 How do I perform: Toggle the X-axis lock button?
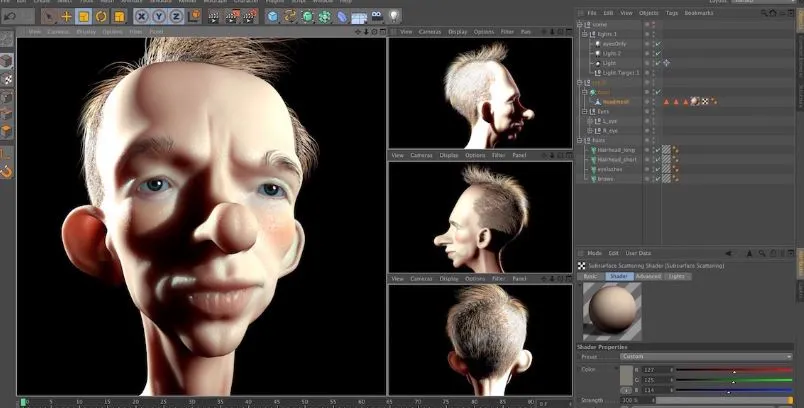[142, 16]
